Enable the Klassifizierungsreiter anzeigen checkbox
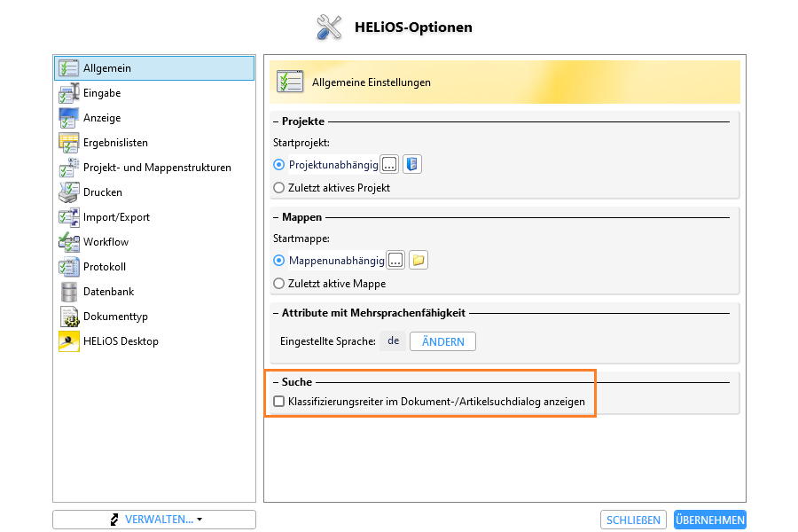 (279, 401)
